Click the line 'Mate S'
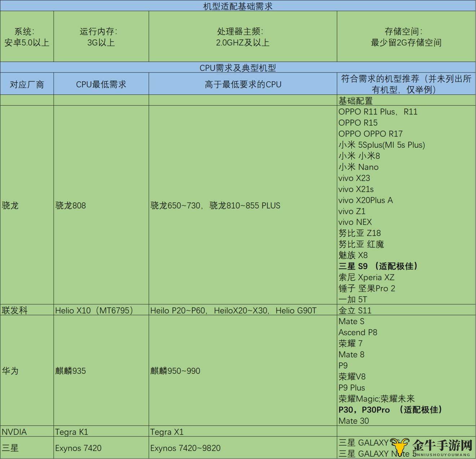The image size is (476, 459). coord(351,321)
